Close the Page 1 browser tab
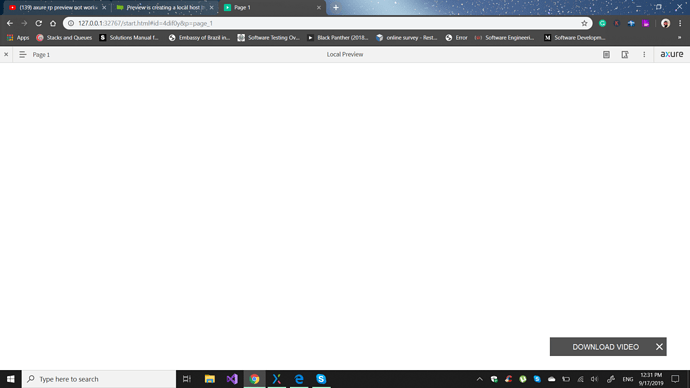Screen dimensions: 690x388 coord(319,7)
